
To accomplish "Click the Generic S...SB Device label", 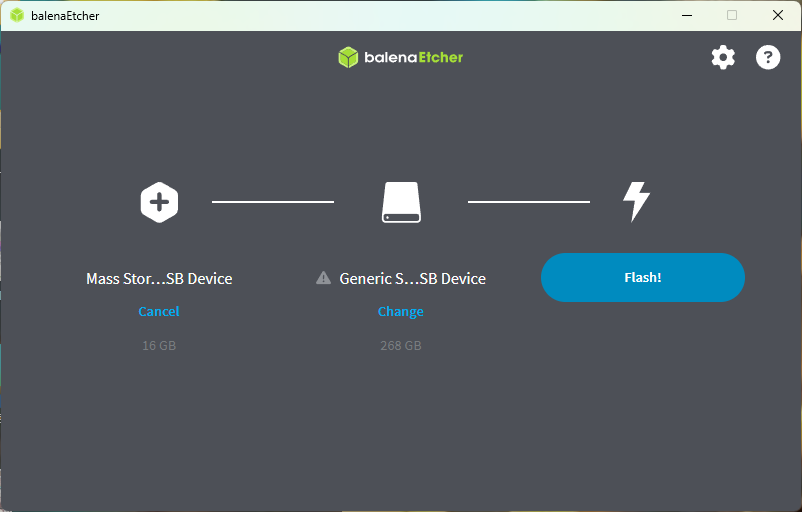I will coord(413,279).
